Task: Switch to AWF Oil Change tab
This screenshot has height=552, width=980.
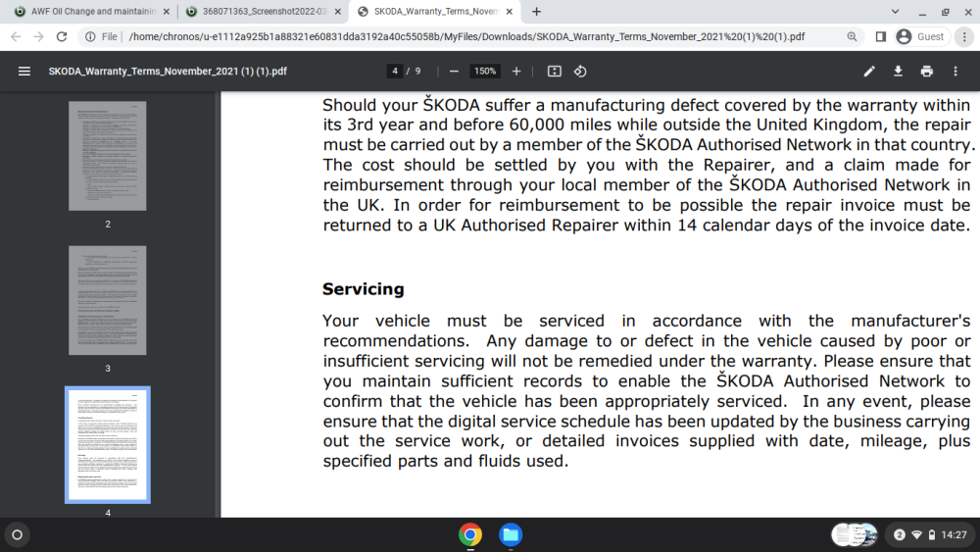Action: point(91,11)
